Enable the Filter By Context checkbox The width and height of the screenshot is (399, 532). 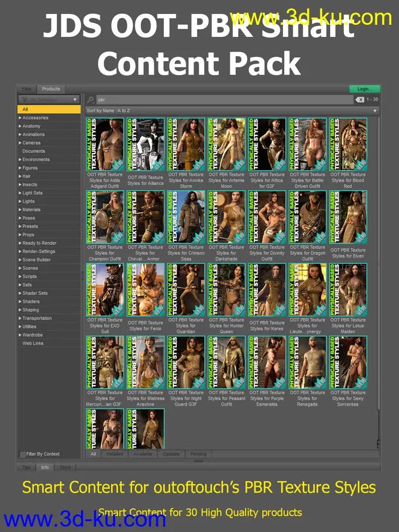22,454
